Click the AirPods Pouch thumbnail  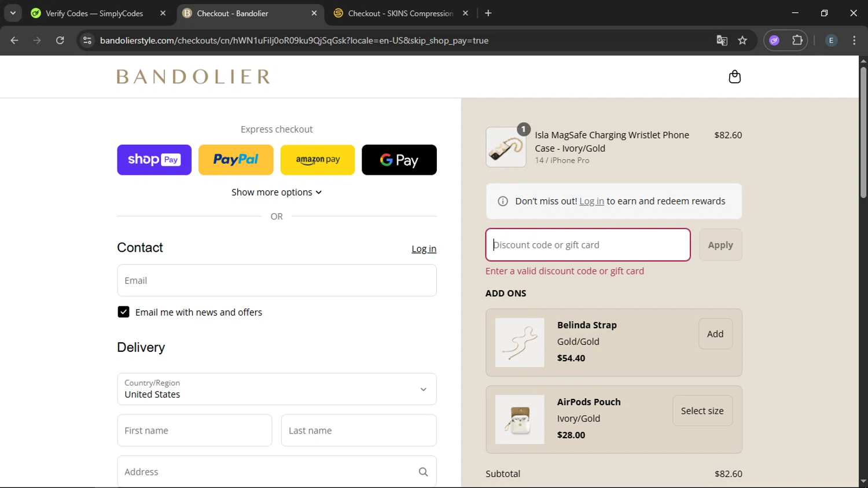[520, 420]
